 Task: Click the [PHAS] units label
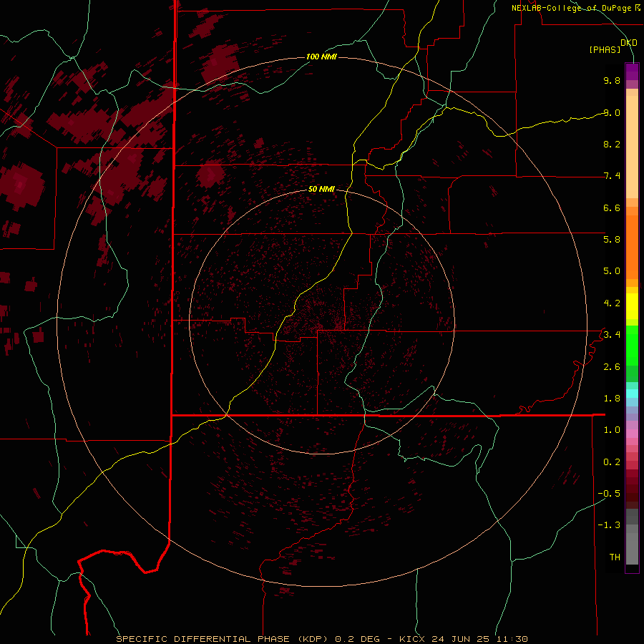tap(605, 49)
